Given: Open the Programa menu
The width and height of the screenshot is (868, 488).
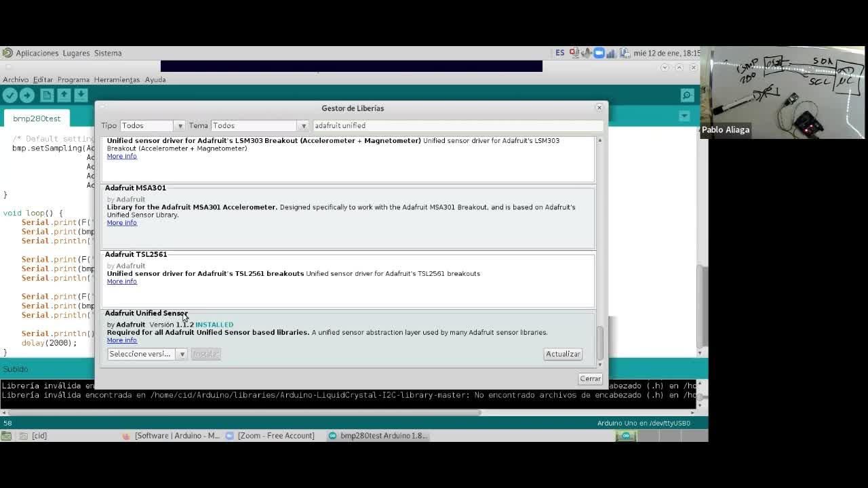Looking at the screenshot, I should 73,79.
